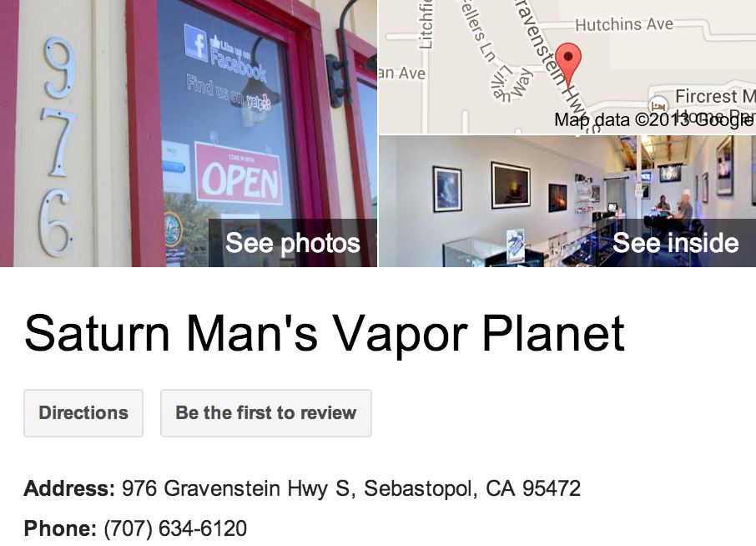This screenshot has width=756, height=546.
Task: Click the 976 Gravenstein Hwy S address
Action: (351, 488)
